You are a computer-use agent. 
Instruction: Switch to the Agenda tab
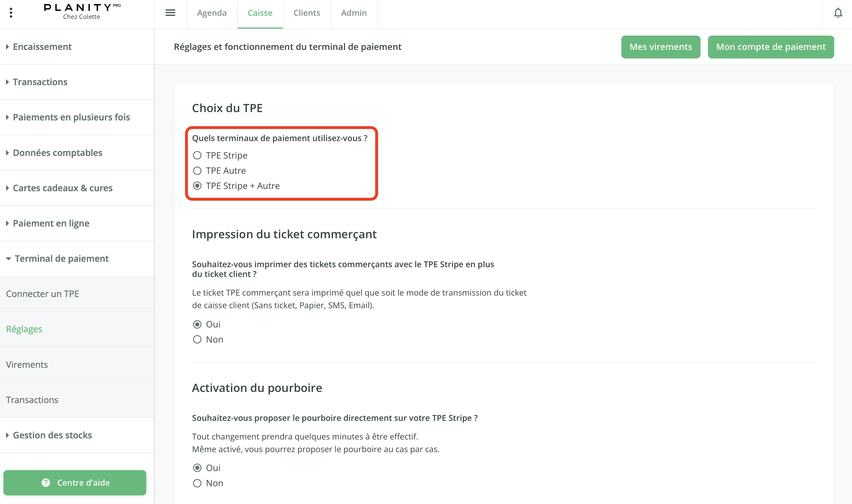pos(212,13)
